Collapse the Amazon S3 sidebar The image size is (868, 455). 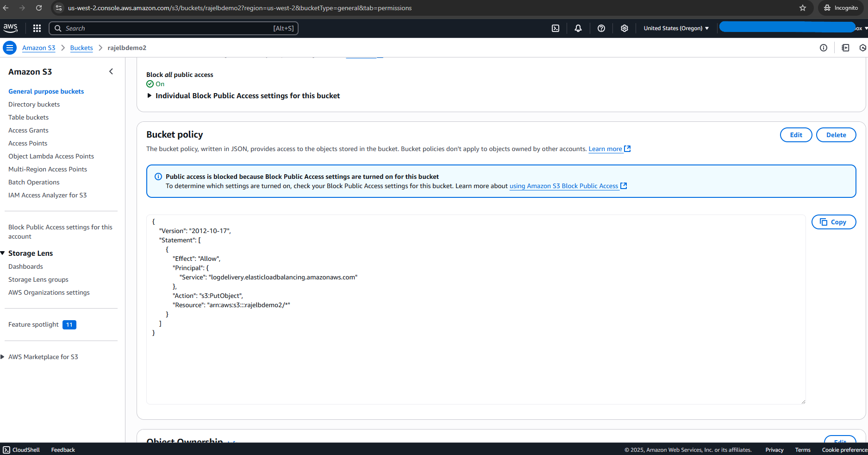point(111,71)
